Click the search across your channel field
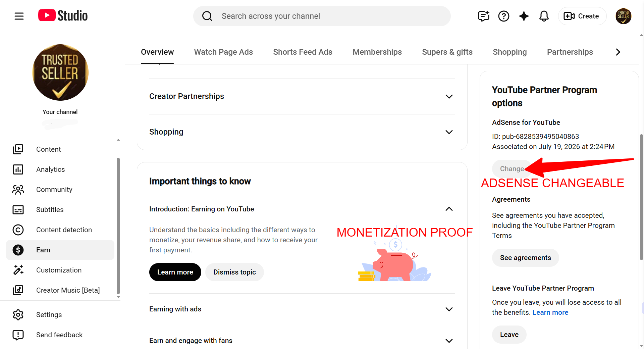644x349 pixels. 322,16
